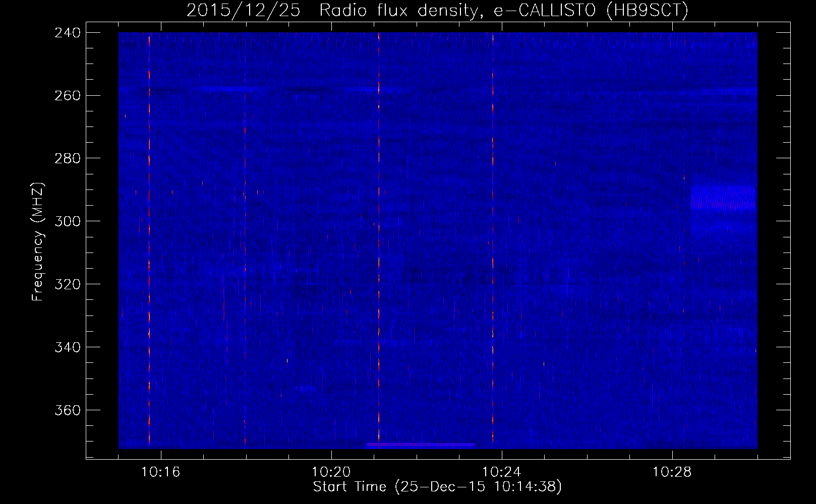Click the 'Start Time (25-Dec-15 10:14:38)' label
816x504 pixels.
pyautogui.click(x=437, y=487)
